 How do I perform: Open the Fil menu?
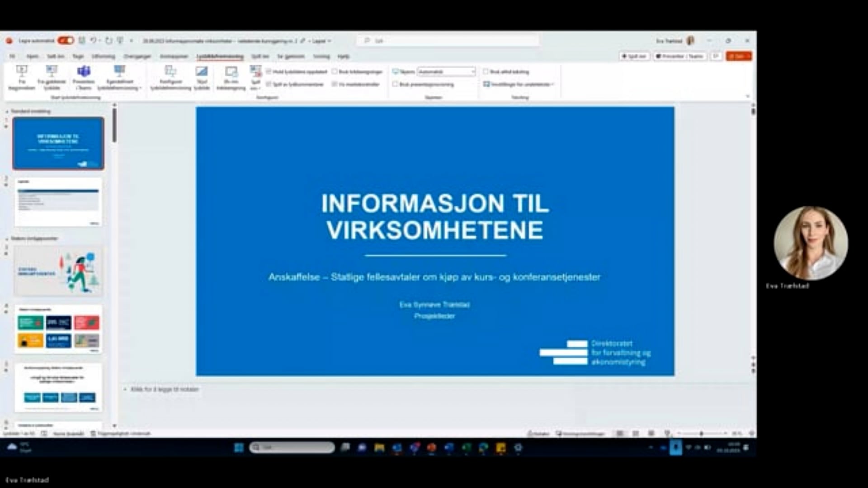click(x=12, y=56)
